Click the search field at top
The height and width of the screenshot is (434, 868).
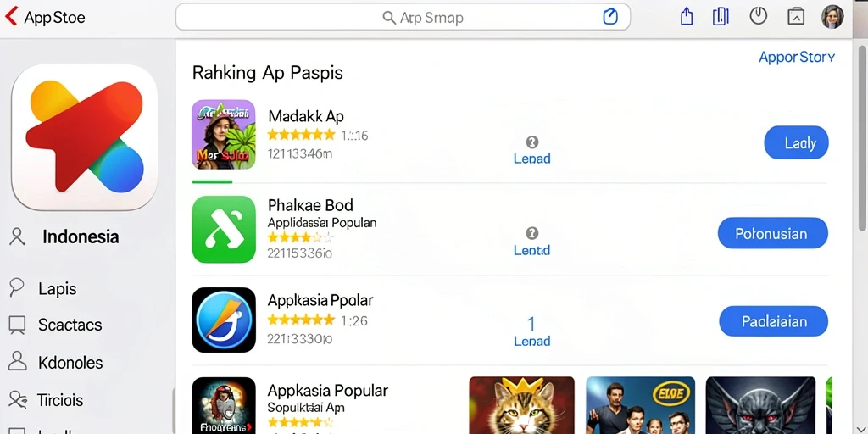coord(403,17)
